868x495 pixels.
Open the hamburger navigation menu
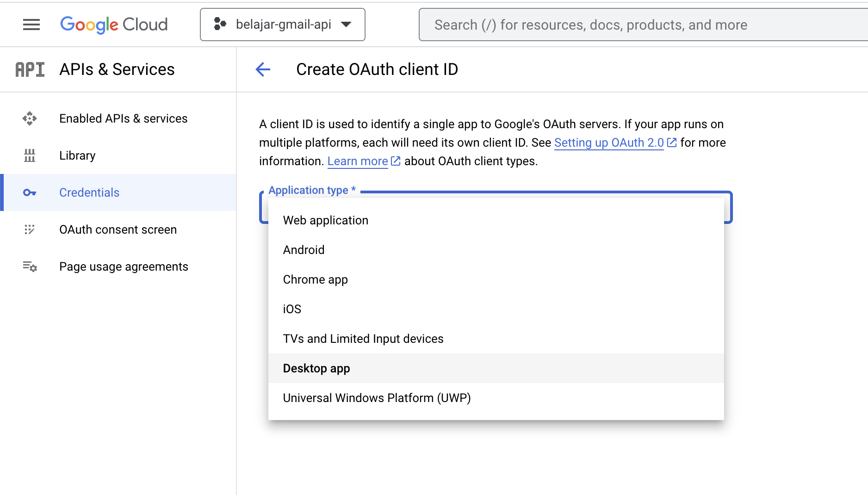pyautogui.click(x=31, y=25)
